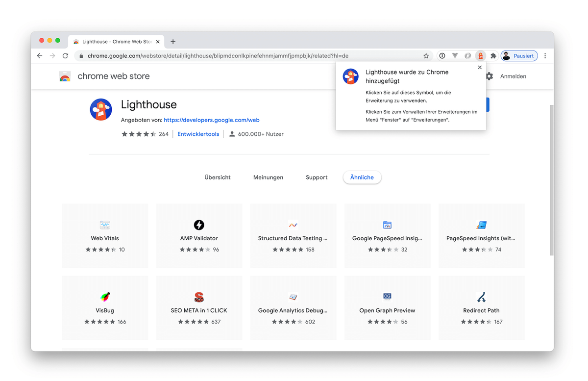Select the Ähnliche tab
Viewport: 588px width, 381px height.
tap(362, 178)
